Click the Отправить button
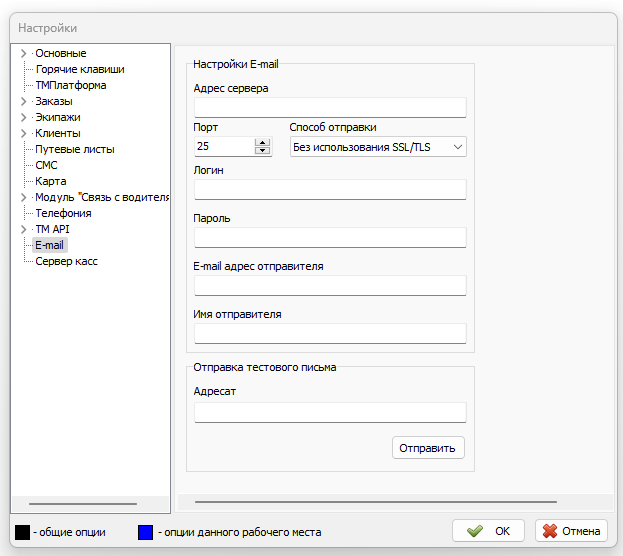The image size is (623, 556). pos(428,448)
